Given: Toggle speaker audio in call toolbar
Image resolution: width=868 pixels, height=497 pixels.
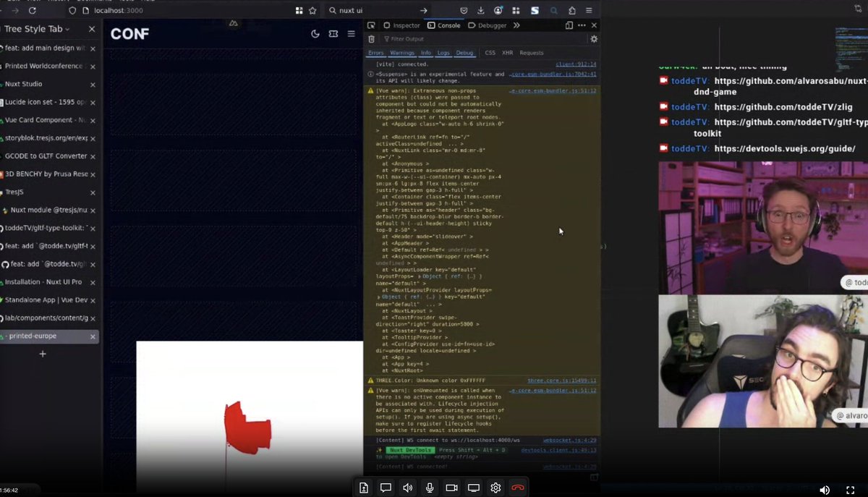Looking at the screenshot, I should point(408,488).
